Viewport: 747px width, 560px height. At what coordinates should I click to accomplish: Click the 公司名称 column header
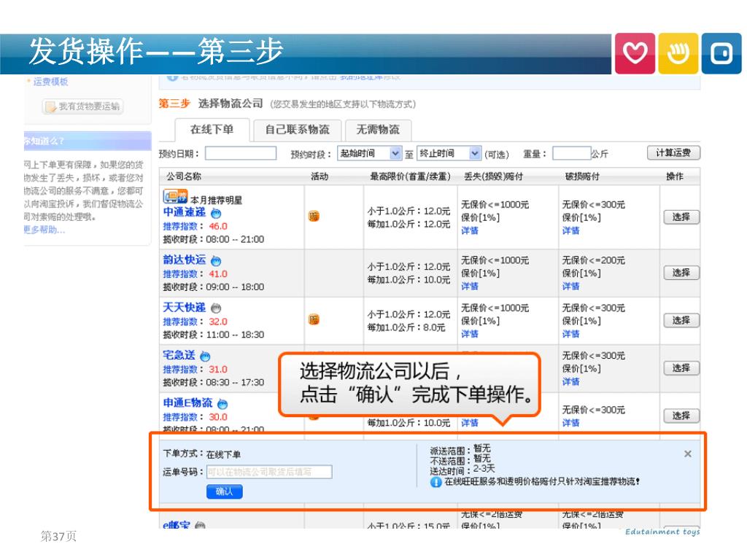click(184, 176)
